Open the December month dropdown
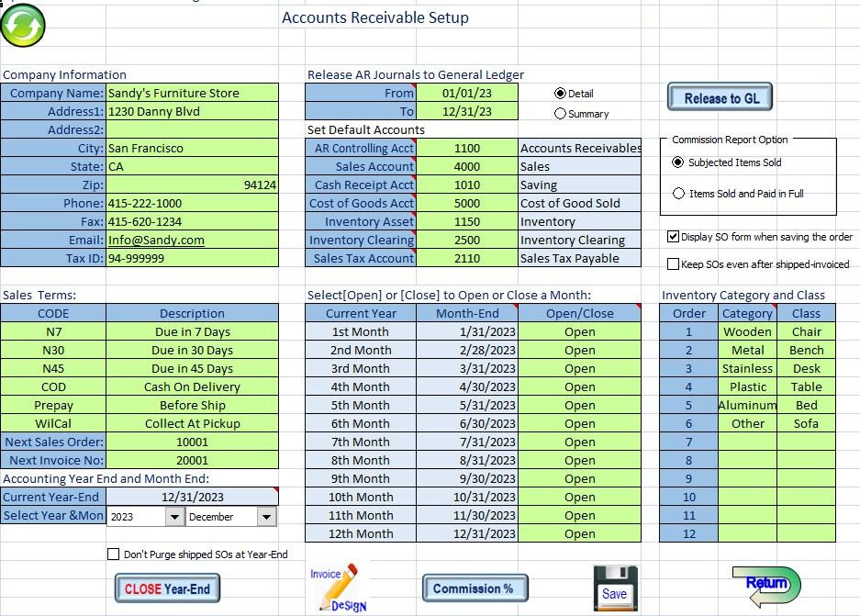This screenshot has height=616, width=860. point(265,516)
